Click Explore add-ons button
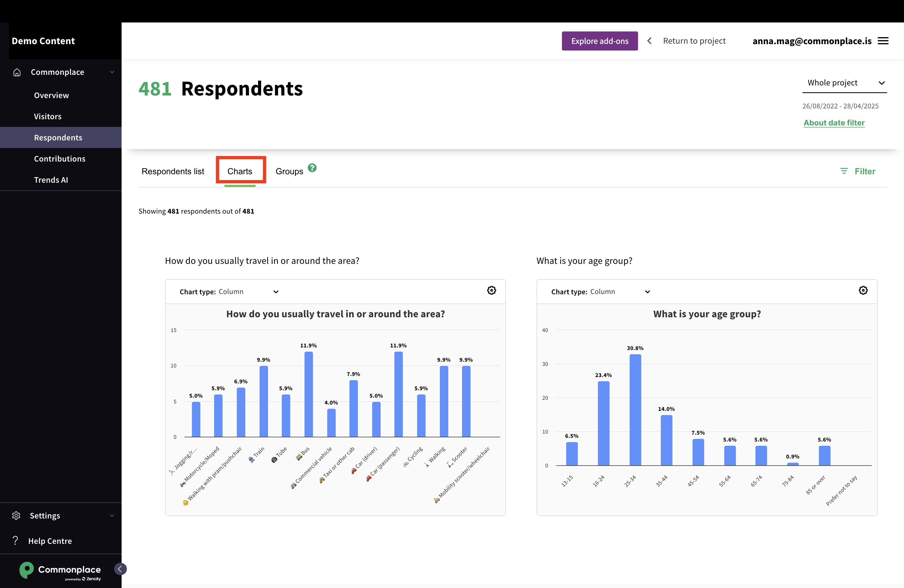The height and width of the screenshot is (588, 904). coord(599,41)
